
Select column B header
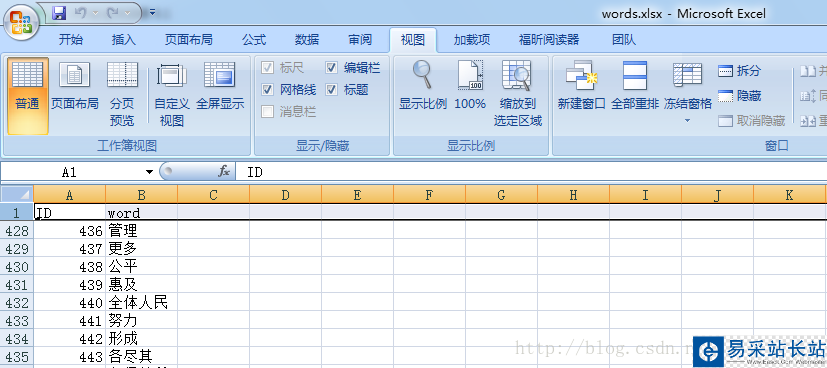point(141,195)
